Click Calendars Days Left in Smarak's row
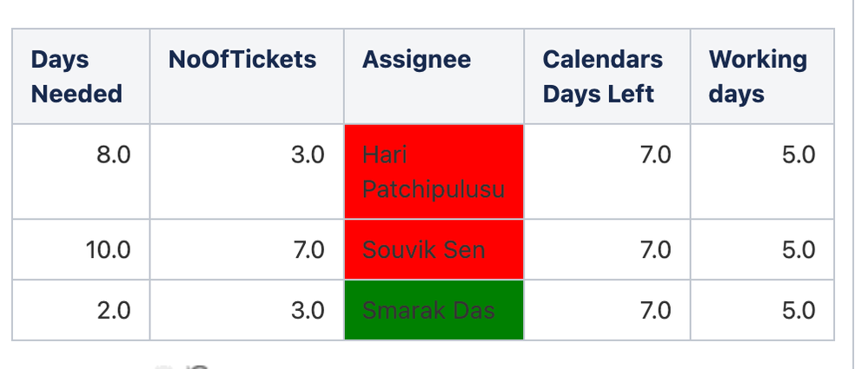 click(655, 310)
